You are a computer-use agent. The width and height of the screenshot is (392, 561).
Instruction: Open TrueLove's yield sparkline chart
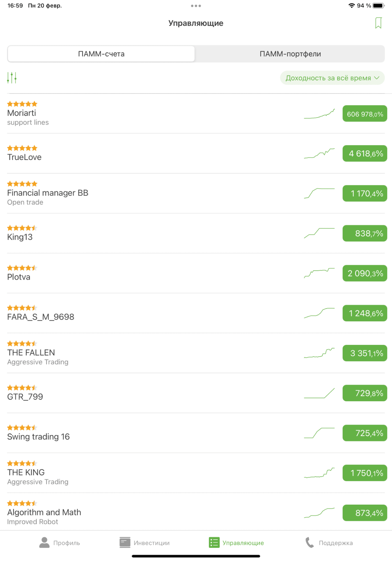point(319,154)
